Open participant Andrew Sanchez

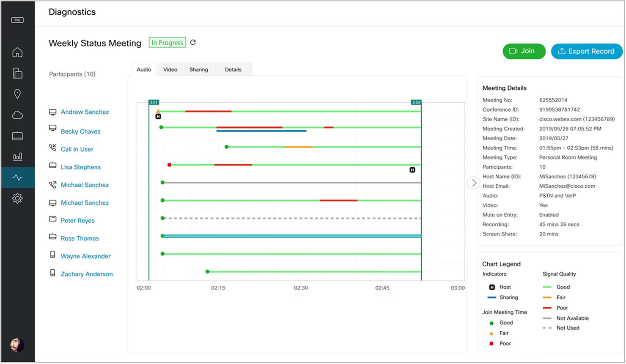(x=85, y=112)
